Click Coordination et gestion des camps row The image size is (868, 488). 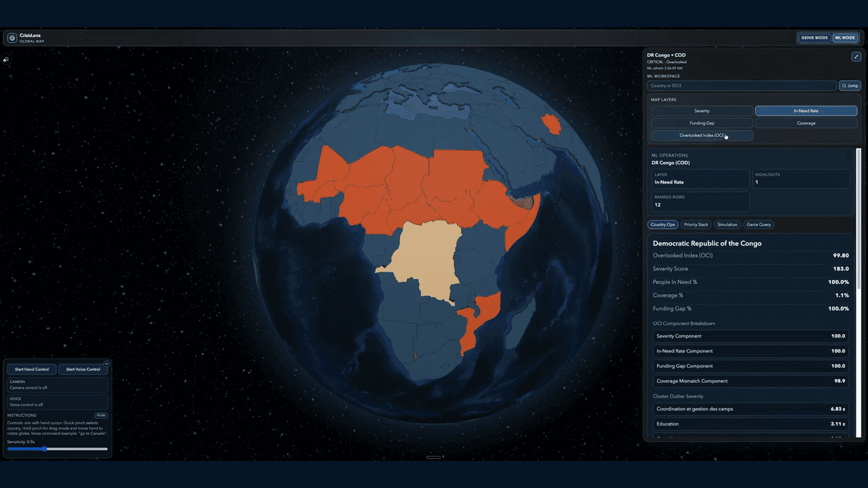751,409
